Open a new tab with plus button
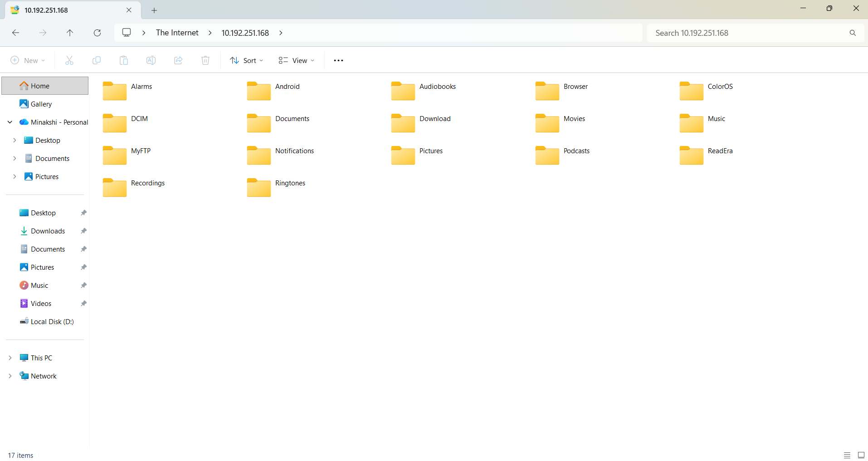 154,10
